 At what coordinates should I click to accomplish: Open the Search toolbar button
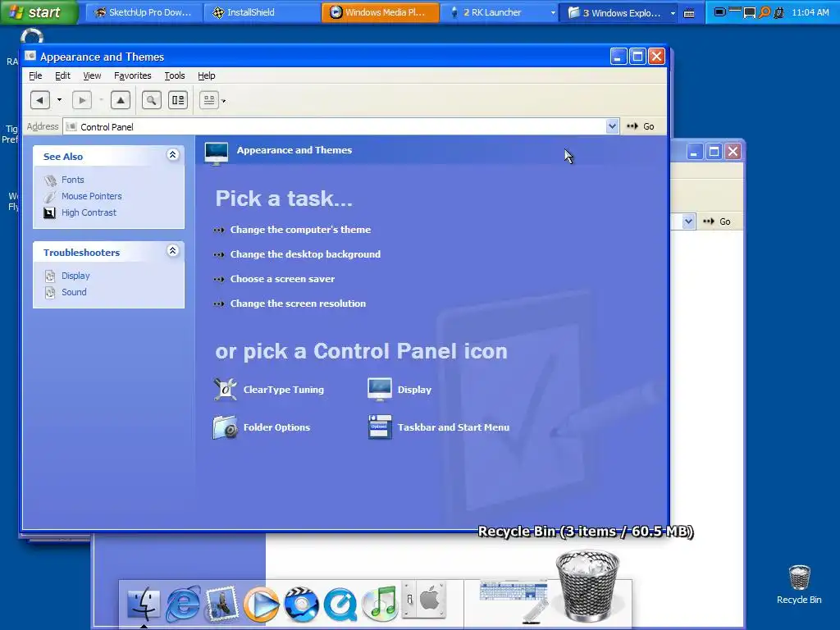(x=152, y=100)
